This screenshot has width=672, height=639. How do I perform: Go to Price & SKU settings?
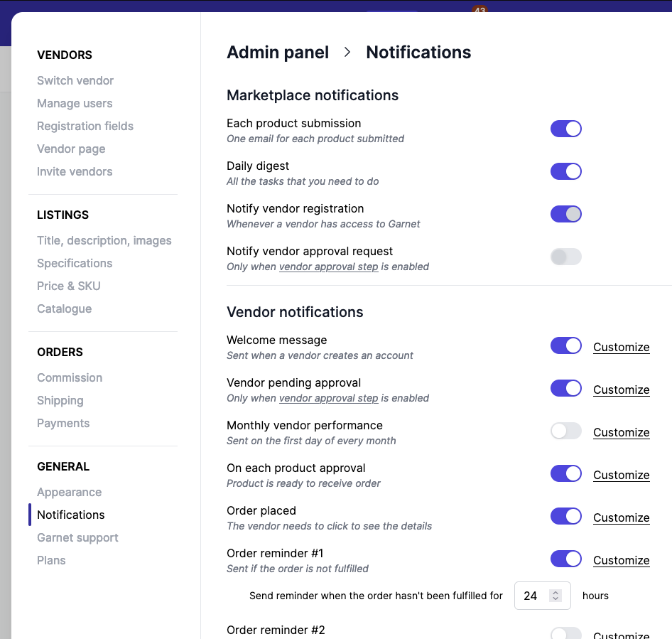(68, 286)
